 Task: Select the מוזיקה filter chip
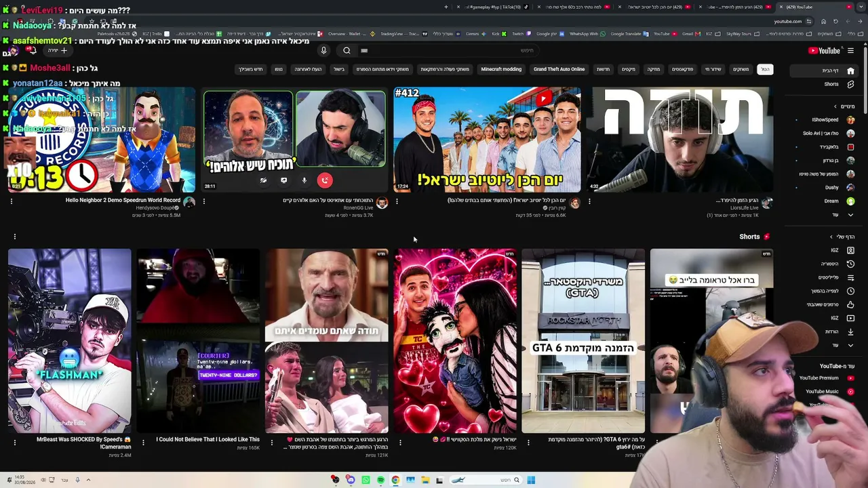653,69
